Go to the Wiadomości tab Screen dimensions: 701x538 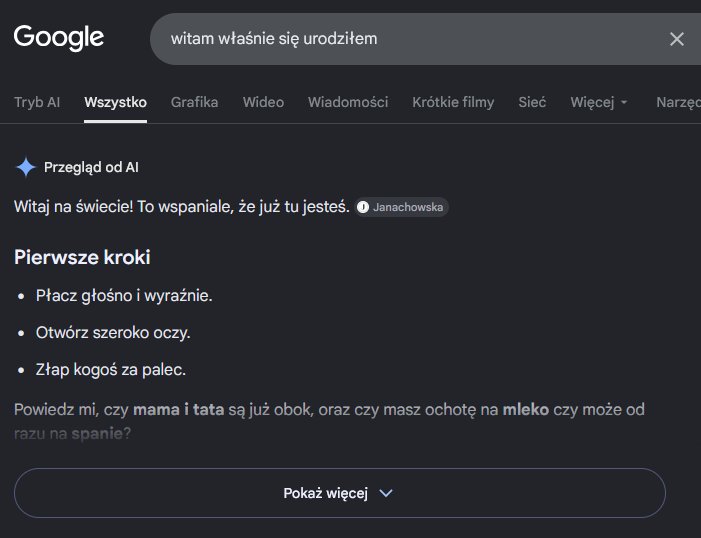pyautogui.click(x=348, y=102)
